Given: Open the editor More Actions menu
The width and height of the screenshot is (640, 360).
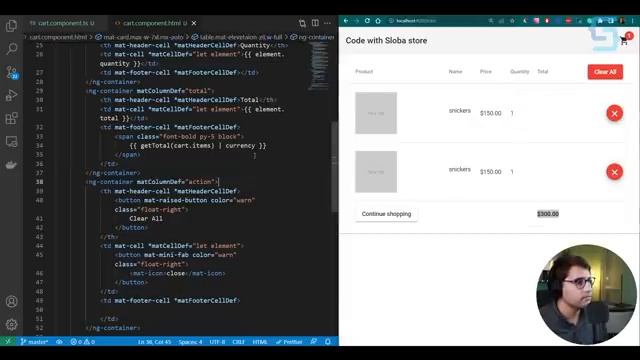Looking at the screenshot, I should coord(327,23).
